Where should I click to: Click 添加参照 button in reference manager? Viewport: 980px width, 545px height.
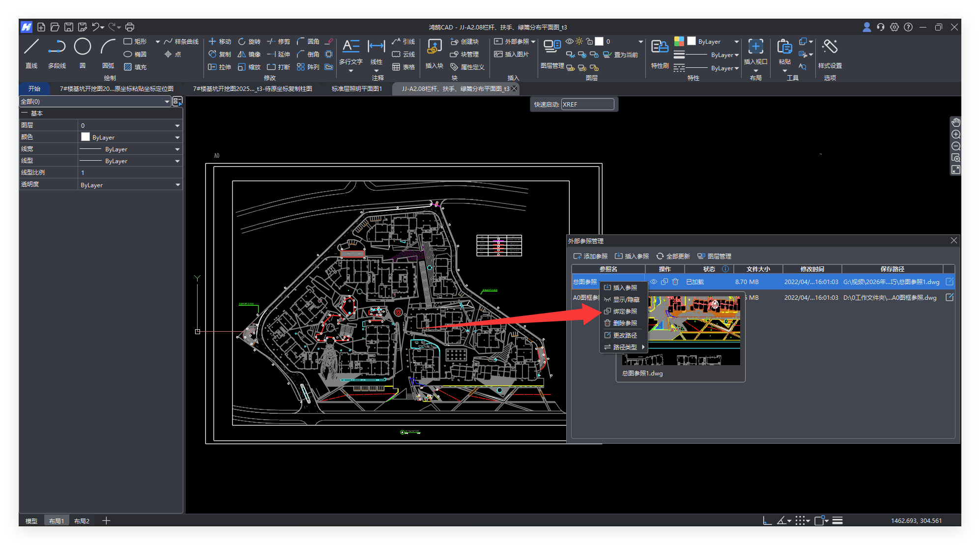point(590,256)
